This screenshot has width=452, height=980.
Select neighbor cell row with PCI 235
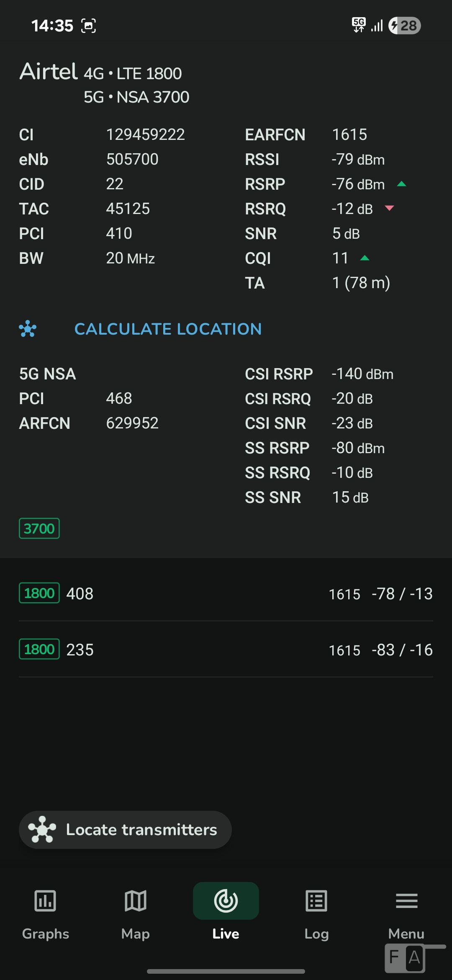(x=226, y=650)
